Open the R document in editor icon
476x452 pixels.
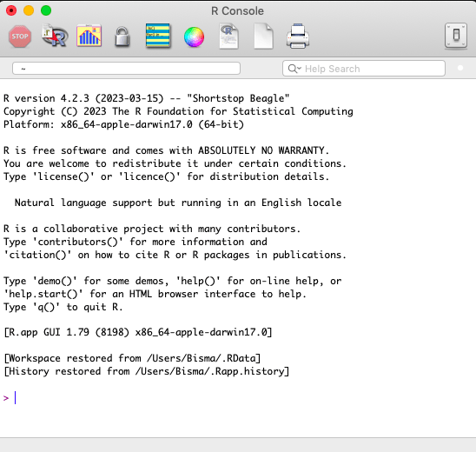coord(229,37)
